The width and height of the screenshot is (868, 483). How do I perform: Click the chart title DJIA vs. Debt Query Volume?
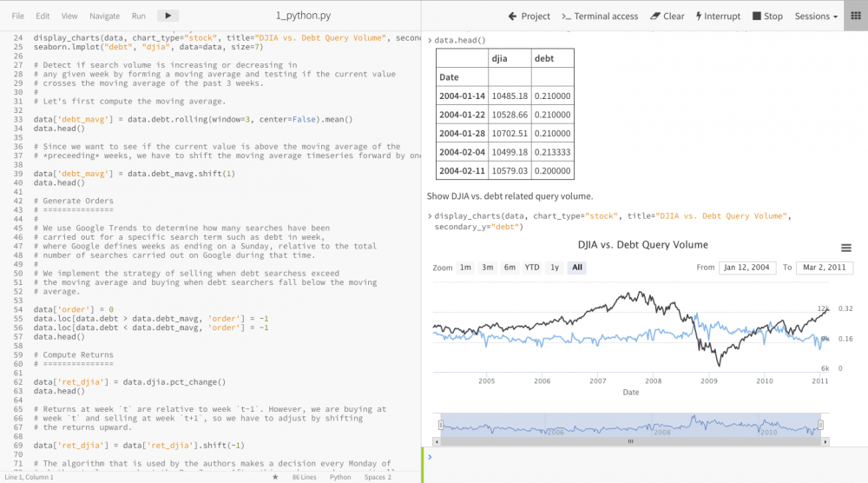point(642,245)
